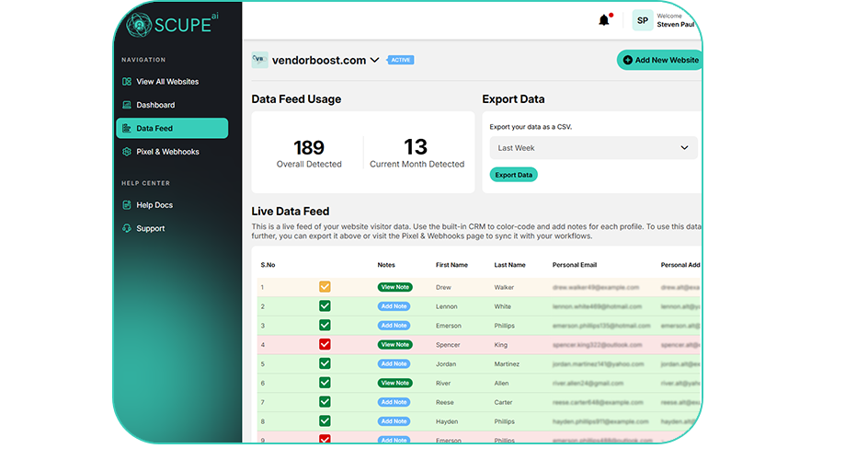Click the Help Docs sidebar icon
Image resolution: width=868 pixels, height=460 pixels.
click(x=127, y=205)
